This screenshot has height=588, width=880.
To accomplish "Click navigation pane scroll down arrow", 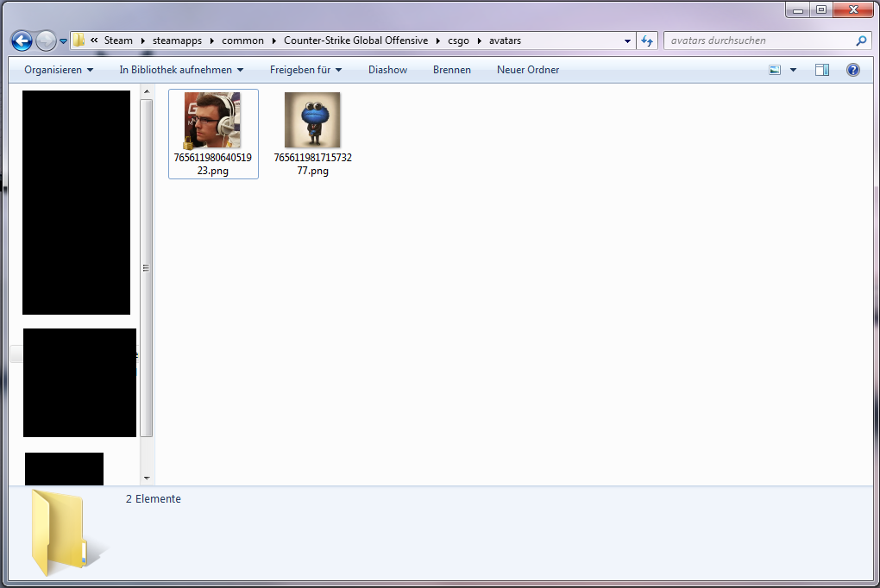I will (x=147, y=479).
